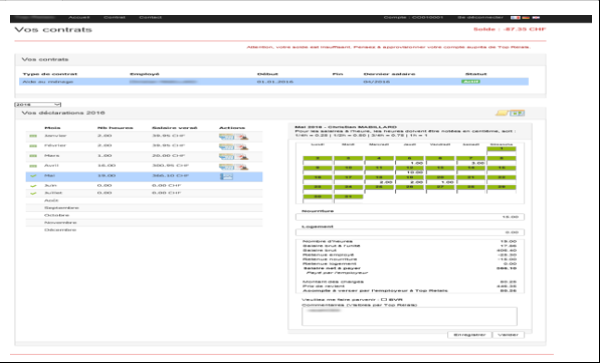Select the Août row
The width and height of the screenshot is (600, 363).
coord(144,200)
